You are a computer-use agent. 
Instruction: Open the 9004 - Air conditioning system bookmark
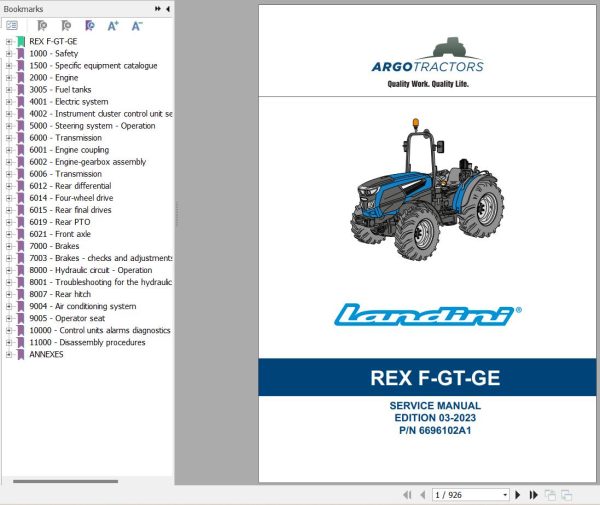(83, 306)
